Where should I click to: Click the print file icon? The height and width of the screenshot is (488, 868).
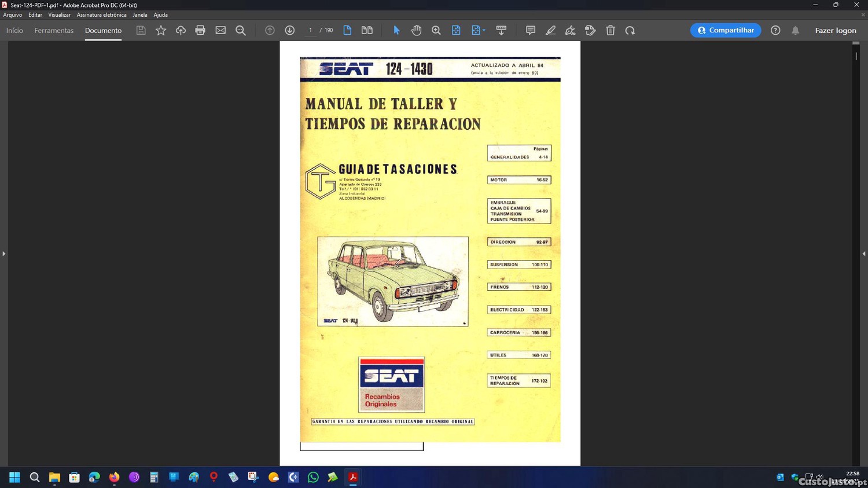click(x=200, y=30)
